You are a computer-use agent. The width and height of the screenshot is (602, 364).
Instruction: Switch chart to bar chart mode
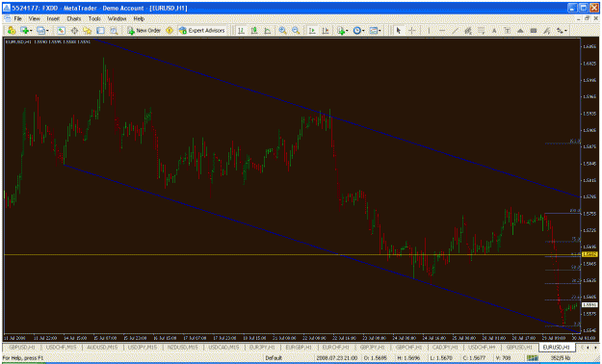click(241, 31)
